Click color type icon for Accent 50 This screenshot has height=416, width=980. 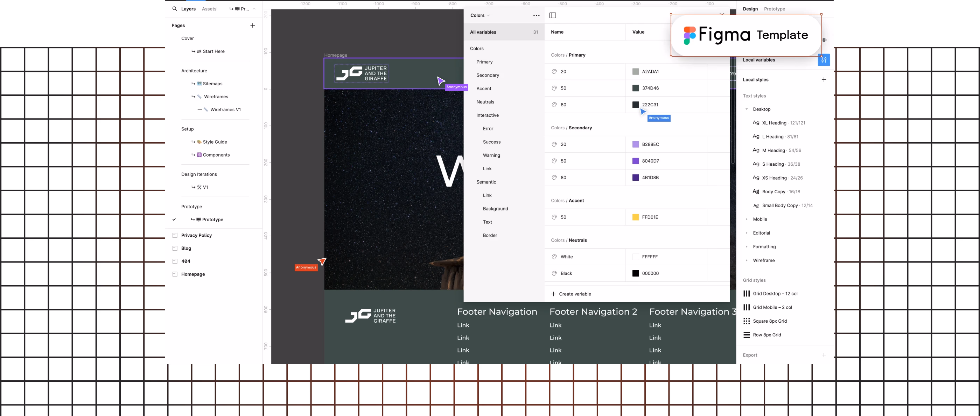pos(554,217)
